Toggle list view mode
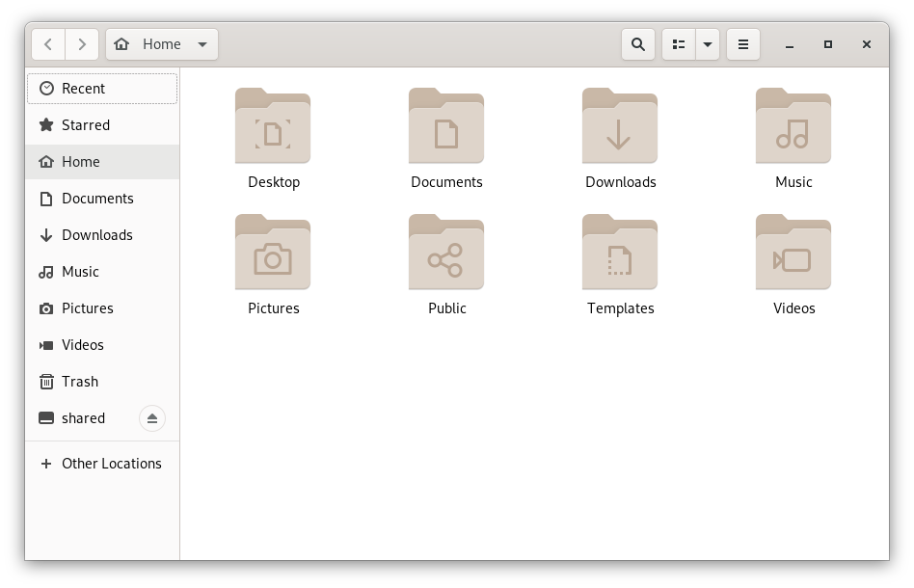This screenshot has height=588, width=914. [x=678, y=43]
